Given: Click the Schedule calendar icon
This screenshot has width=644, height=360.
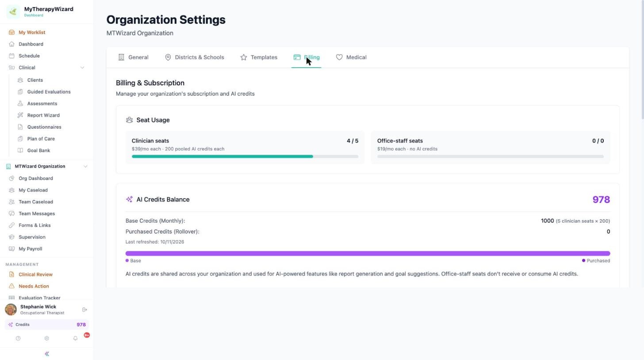Looking at the screenshot, I should pyautogui.click(x=11, y=56).
